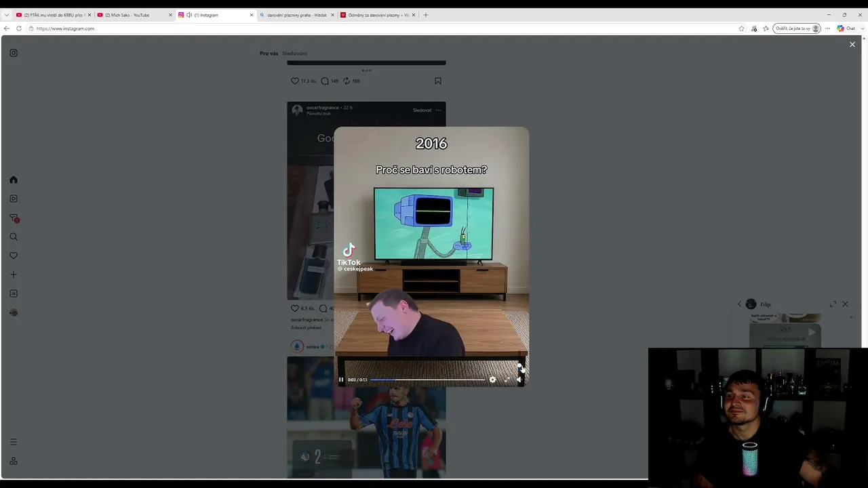Open the oscarfragrance username link in the post header
Screen dimensions: 868x488
click(x=322, y=108)
